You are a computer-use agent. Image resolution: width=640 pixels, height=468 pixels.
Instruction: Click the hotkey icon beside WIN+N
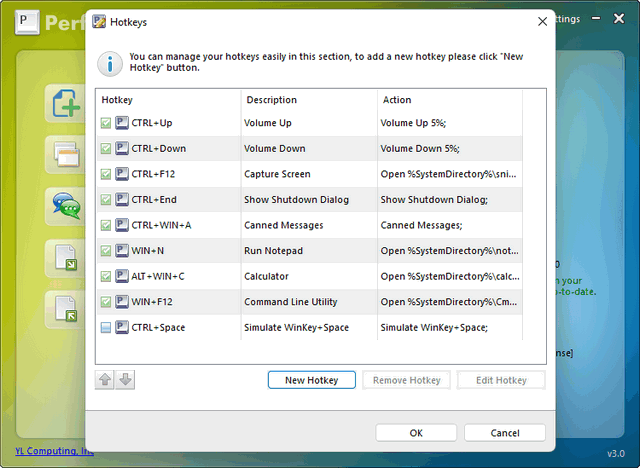pyautogui.click(x=122, y=251)
